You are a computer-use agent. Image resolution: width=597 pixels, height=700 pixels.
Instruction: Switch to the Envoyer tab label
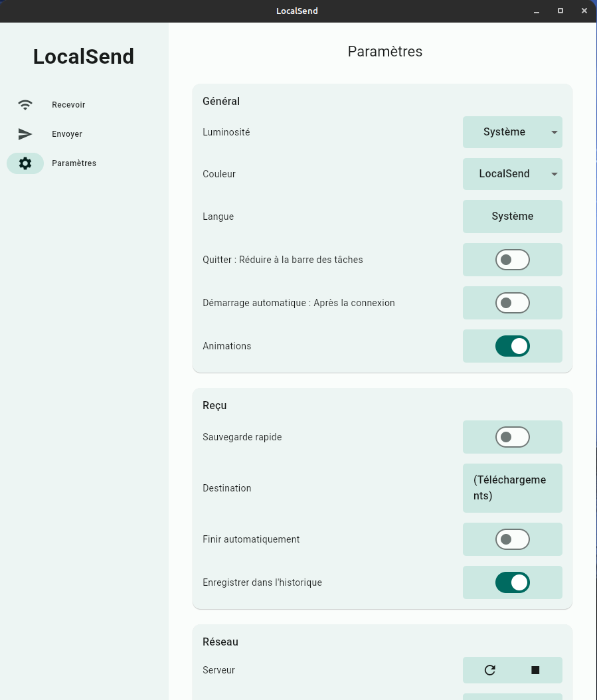click(67, 134)
